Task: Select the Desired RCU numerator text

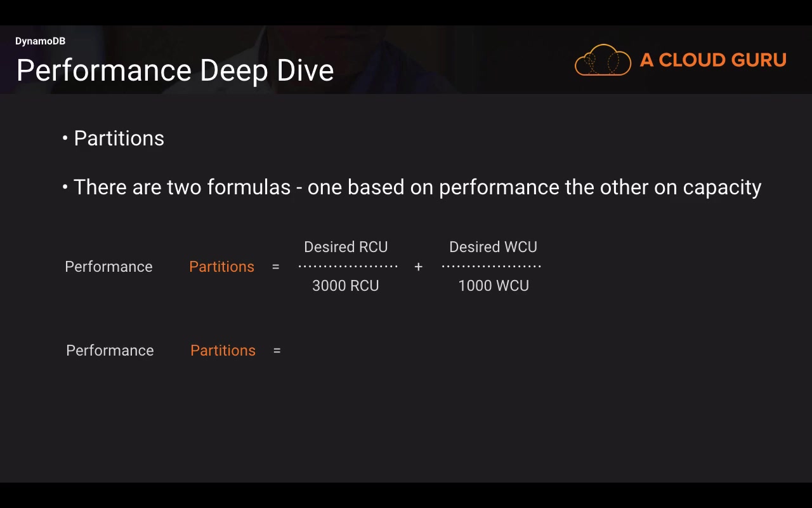Action: tap(346, 247)
